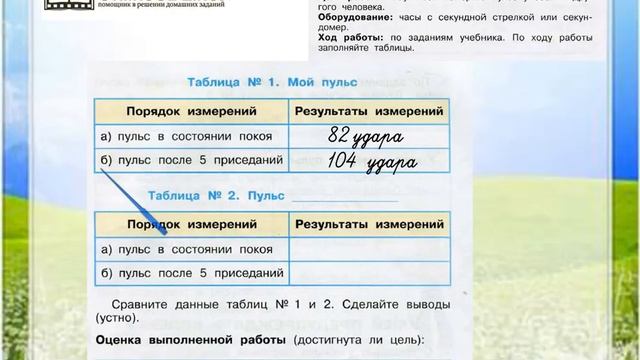This screenshot has height=360, width=640.
Task: Click 'б) пульс после 5 приседаний' in table 1
Action: [x=191, y=160]
